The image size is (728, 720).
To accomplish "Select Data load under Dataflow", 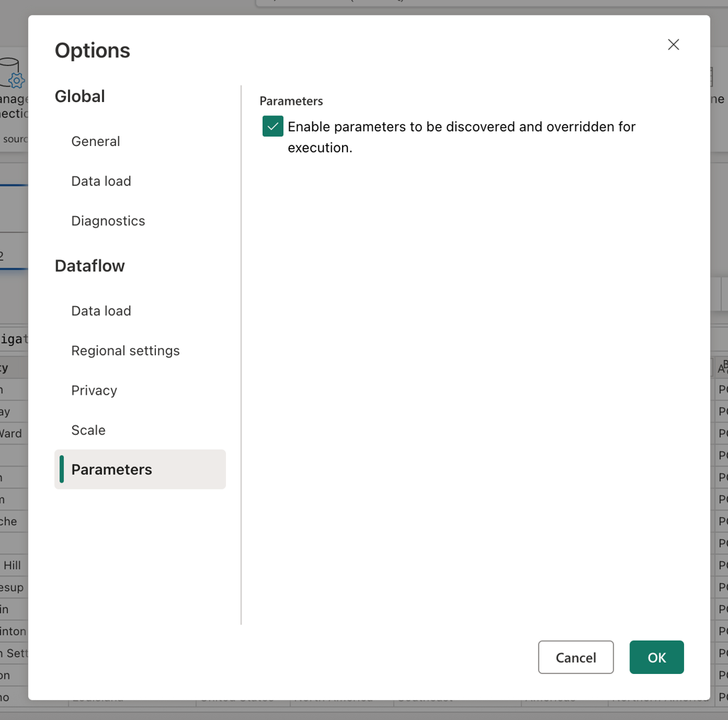I will 101,311.
